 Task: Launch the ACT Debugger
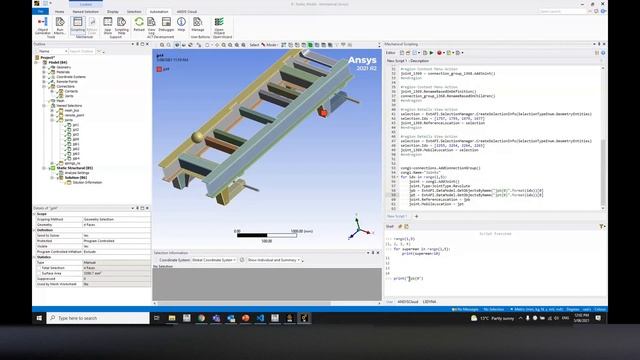pyautogui.click(x=166, y=24)
